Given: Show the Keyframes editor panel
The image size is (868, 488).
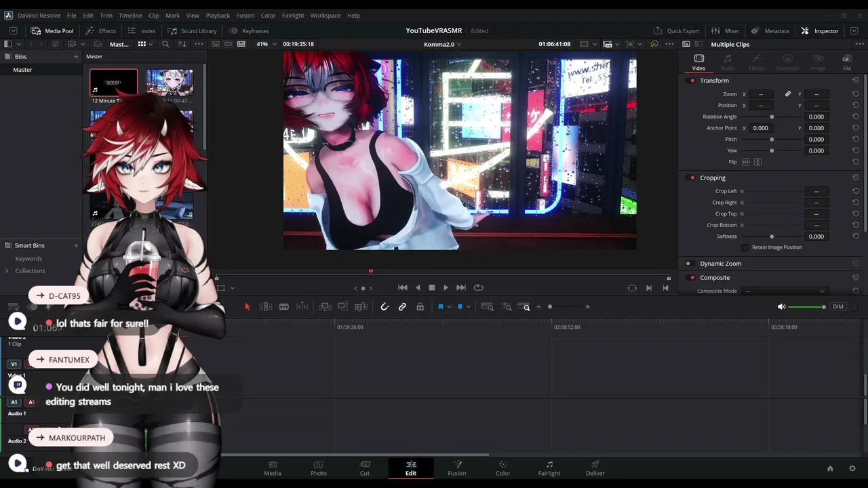Looking at the screenshot, I should [x=249, y=30].
